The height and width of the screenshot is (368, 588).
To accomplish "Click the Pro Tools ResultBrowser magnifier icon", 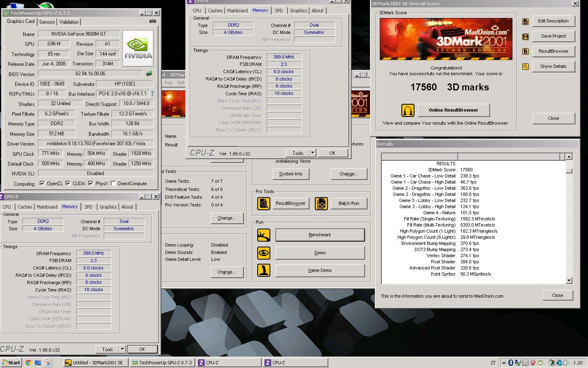I will point(264,204).
